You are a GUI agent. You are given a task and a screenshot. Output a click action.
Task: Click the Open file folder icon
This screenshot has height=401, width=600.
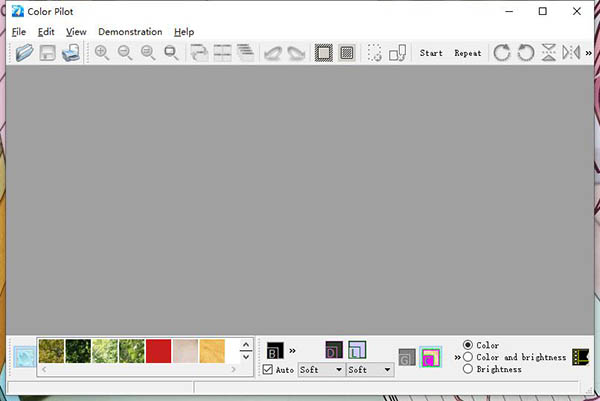click(23, 53)
